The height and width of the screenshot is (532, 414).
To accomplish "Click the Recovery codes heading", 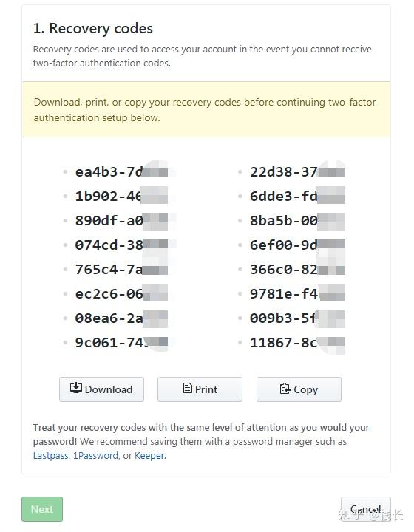I will tap(93, 29).
